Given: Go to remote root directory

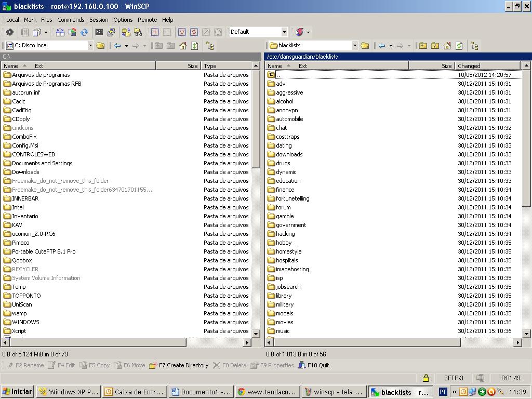Looking at the screenshot, I should pyautogui.click(x=435, y=46).
